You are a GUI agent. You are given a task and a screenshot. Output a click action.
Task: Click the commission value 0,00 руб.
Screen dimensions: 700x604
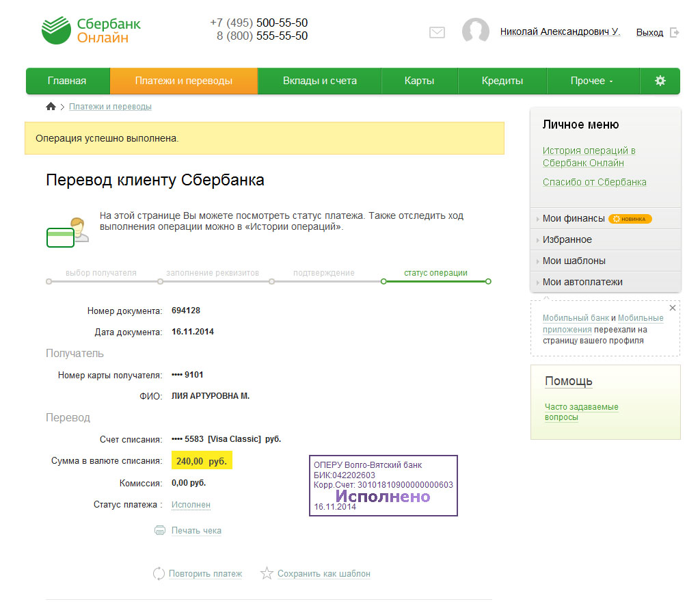(189, 483)
